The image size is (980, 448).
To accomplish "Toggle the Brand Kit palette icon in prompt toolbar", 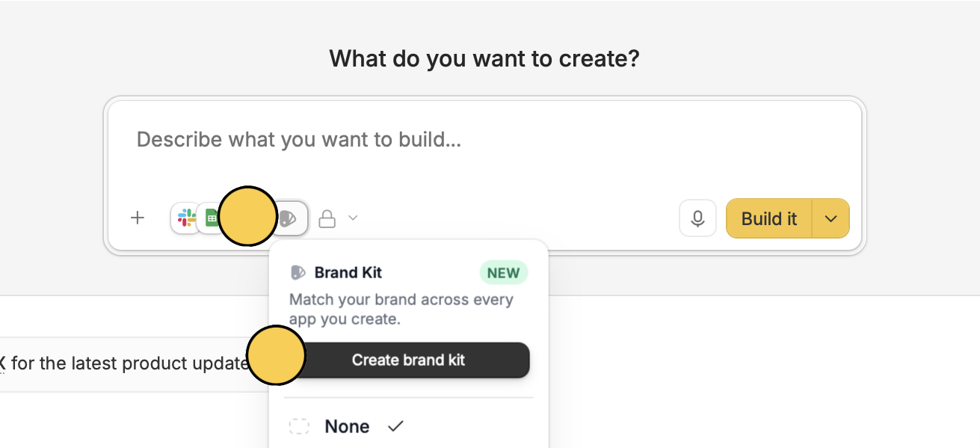I will coord(290,218).
